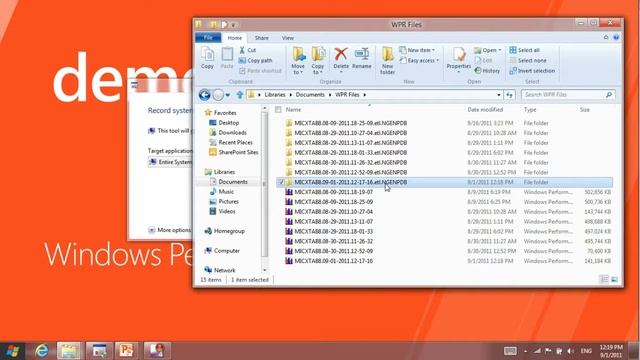This screenshot has height=360, width=640.
Task: Collapse the ribbon with the caret
Action: pyautogui.click(x=606, y=38)
